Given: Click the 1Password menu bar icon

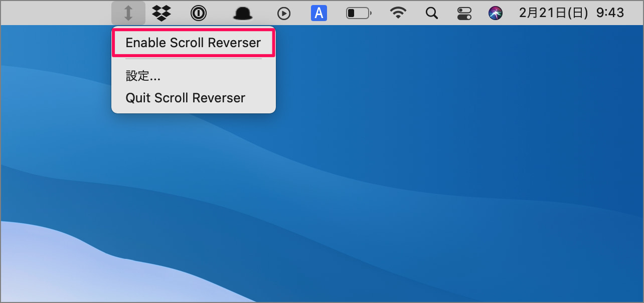Looking at the screenshot, I should point(198,13).
